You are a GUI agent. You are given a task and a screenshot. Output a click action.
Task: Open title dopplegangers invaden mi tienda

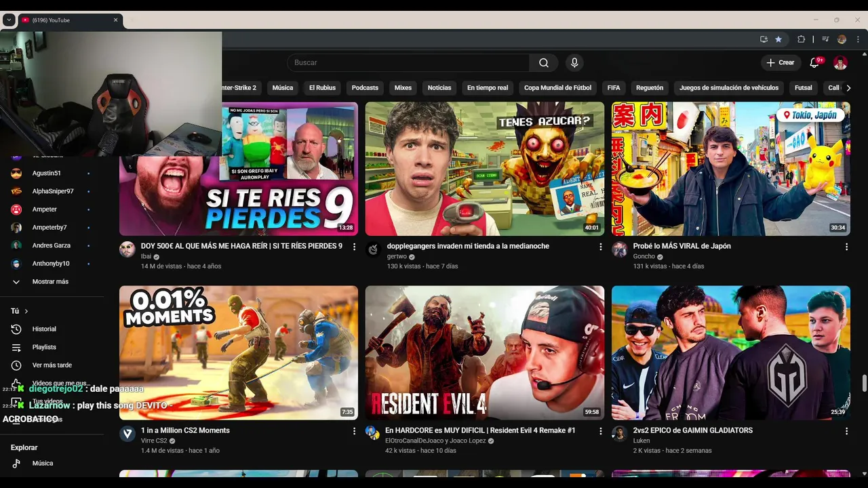pos(468,246)
